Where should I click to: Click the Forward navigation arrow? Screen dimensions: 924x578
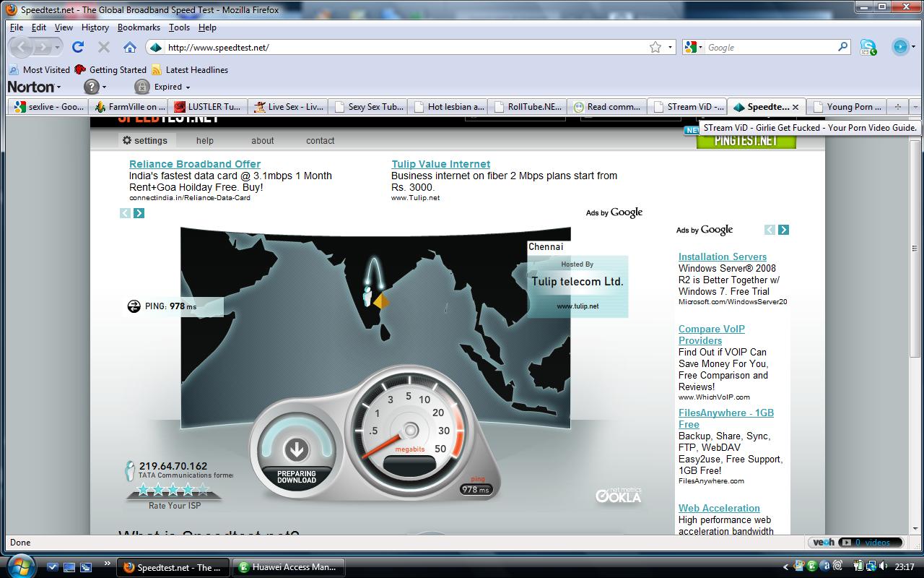pyautogui.click(x=43, y=47)
